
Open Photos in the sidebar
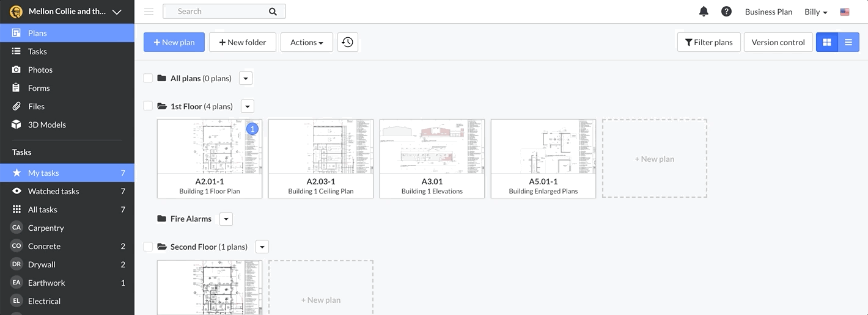coord(67,70)
